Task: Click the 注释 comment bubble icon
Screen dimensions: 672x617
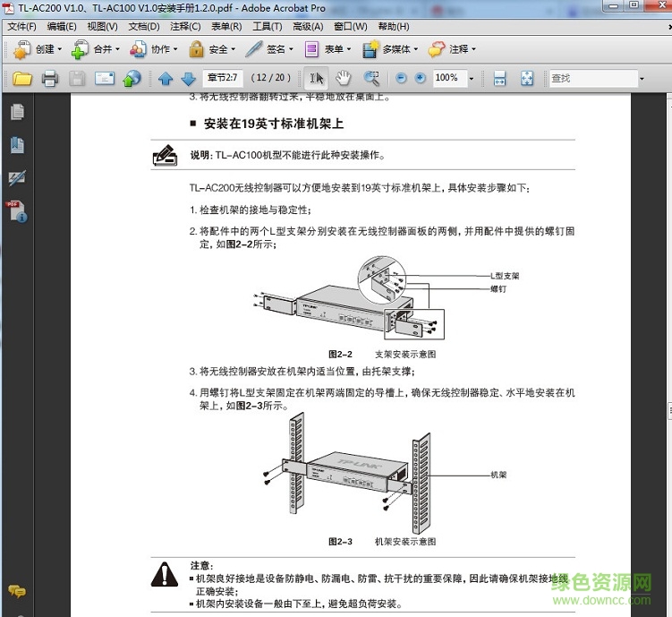Action: 437,49
